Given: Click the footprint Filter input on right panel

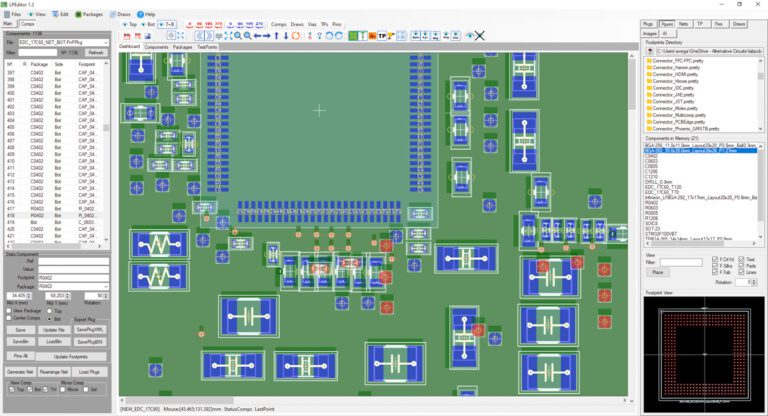Looking at the screenshot, I should pos(681,263).
